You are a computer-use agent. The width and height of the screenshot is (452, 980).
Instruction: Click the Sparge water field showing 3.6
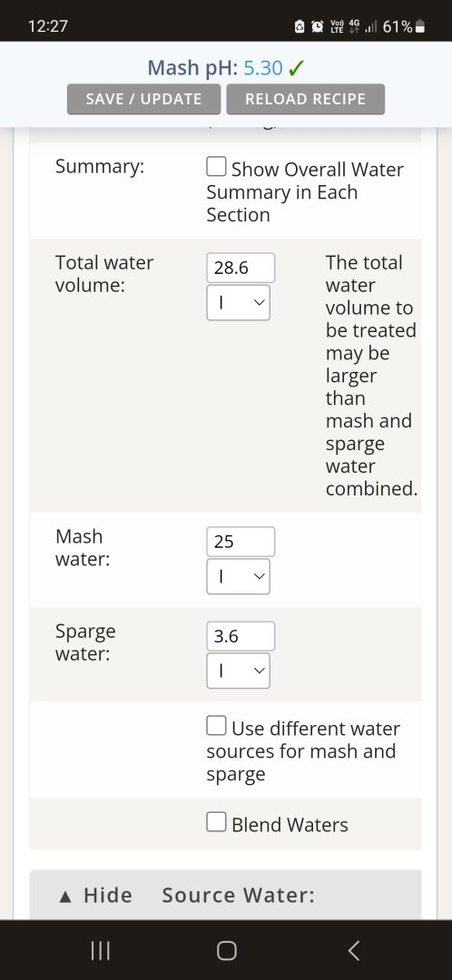[241, 636]
